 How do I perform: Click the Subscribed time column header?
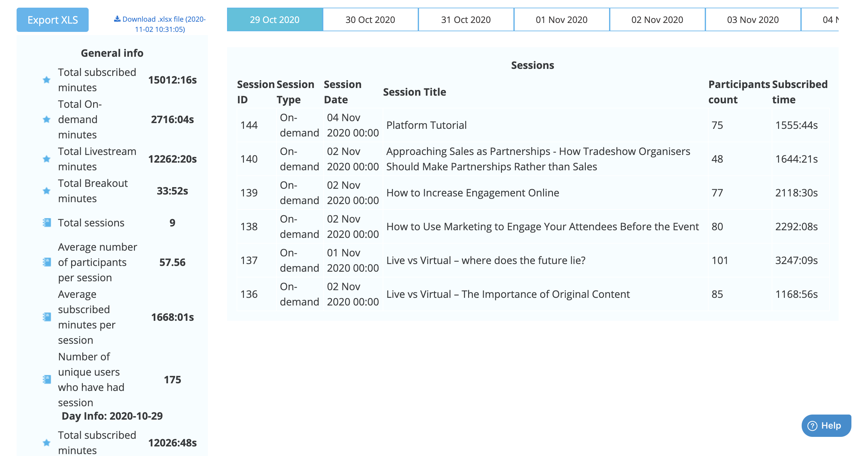[799, 92]
